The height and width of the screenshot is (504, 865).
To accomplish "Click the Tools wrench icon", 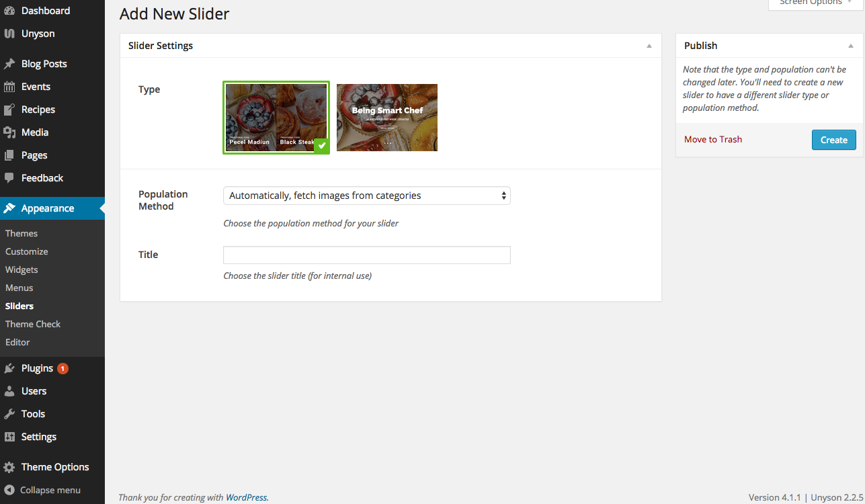I will (x=9, y=414).
